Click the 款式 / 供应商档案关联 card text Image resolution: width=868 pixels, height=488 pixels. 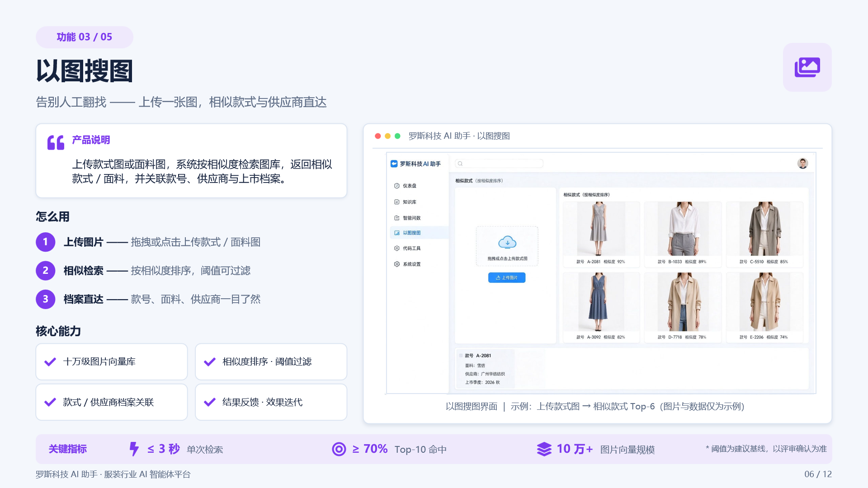click(x=108, y=402)
